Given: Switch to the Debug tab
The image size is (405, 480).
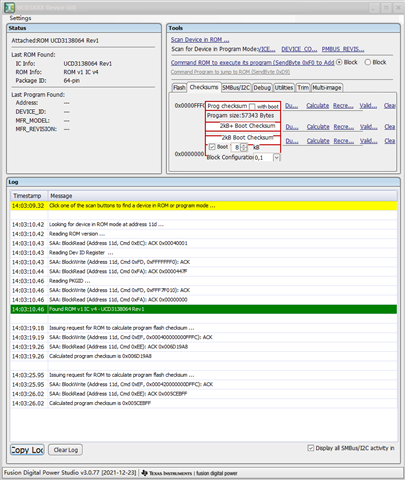Looking at the screenshot, I should click(262, 88).
